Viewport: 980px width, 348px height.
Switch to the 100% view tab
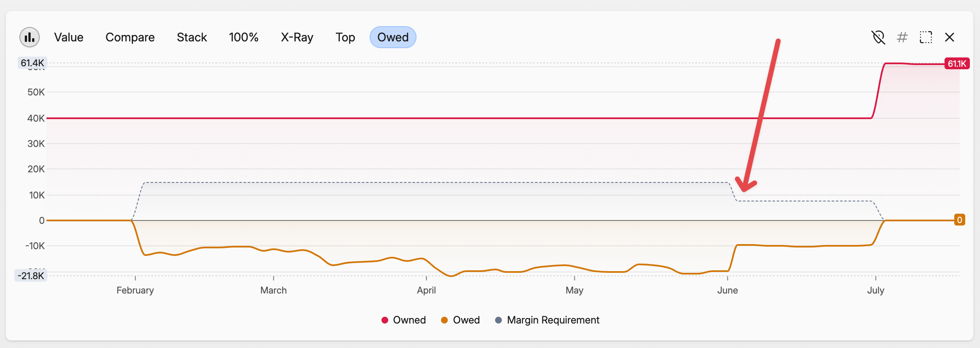click(243, 37)
